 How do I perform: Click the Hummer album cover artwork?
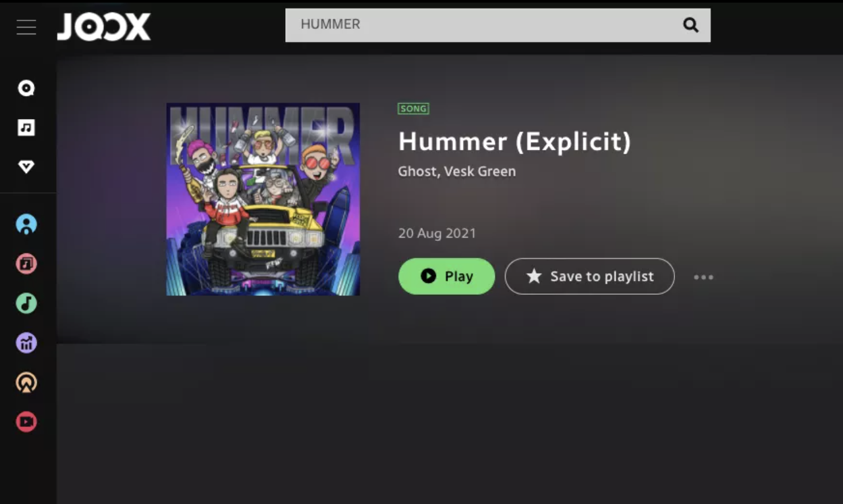click(x=263, y=199)
